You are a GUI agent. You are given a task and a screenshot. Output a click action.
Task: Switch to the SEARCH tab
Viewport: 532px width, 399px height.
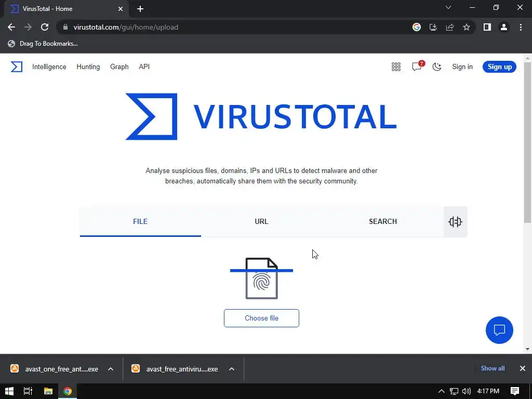point(383,221)
